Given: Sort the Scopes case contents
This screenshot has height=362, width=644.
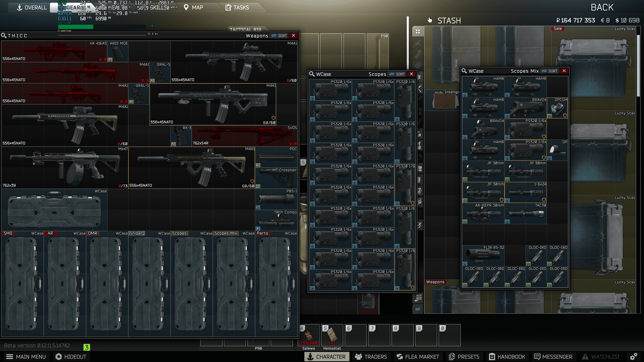Looking at the screenshot, I should point(397,74).
